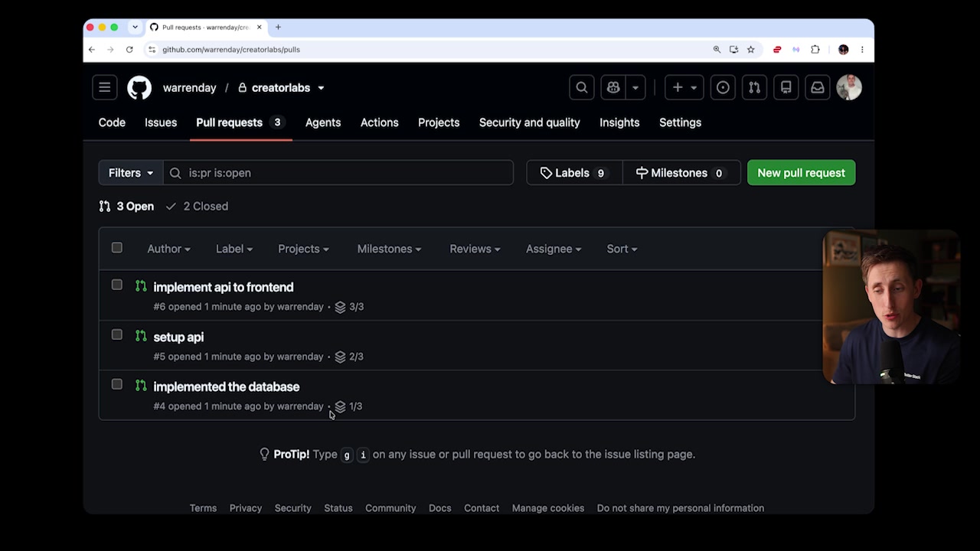Switch to the Code tab
The width and height of the screenshot is (980, 551).
click(112, 122)
